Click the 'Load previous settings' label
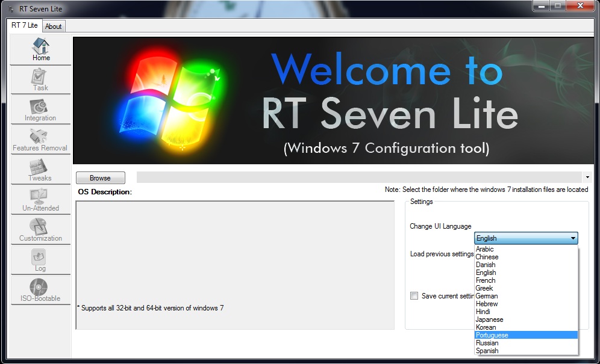The height and width of the screenshot is (364, 600). coord(442,254)
